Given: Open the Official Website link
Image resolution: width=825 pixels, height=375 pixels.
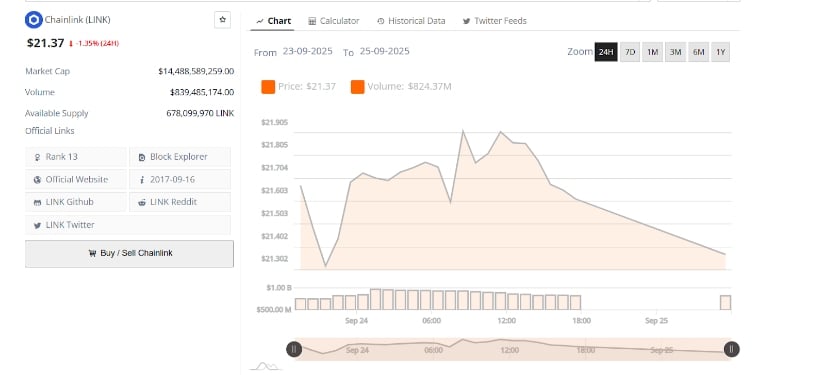Looking at the screenshot, I should [76, 179].
